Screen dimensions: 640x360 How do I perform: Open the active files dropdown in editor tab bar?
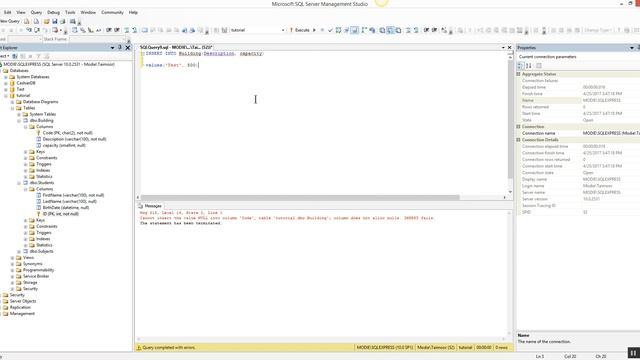[x=503, y=48]
